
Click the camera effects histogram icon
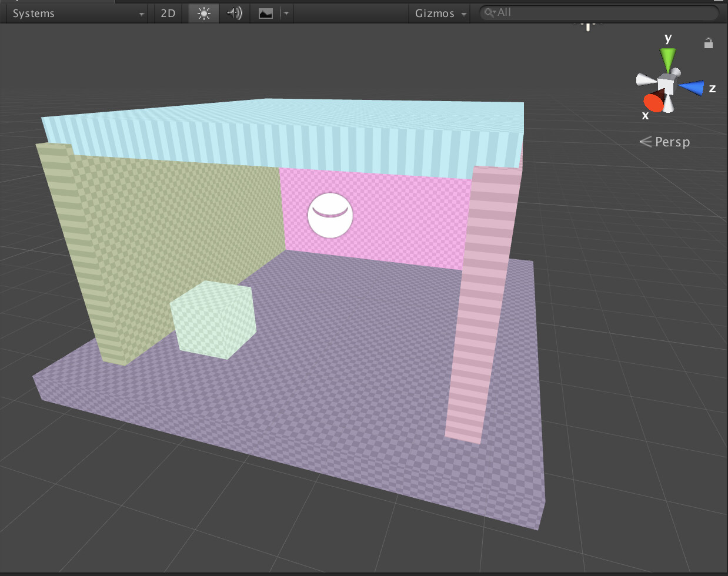click(266, 13)
